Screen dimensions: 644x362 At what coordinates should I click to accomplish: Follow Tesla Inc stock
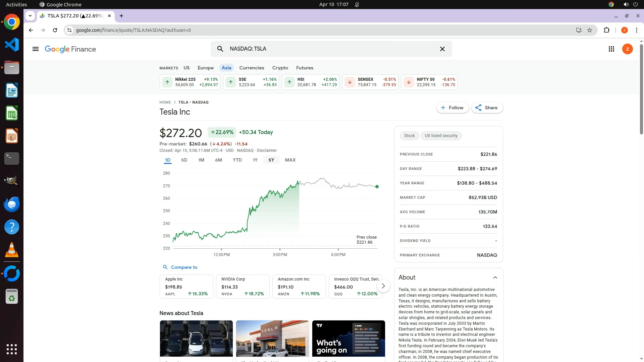(452, 108)
